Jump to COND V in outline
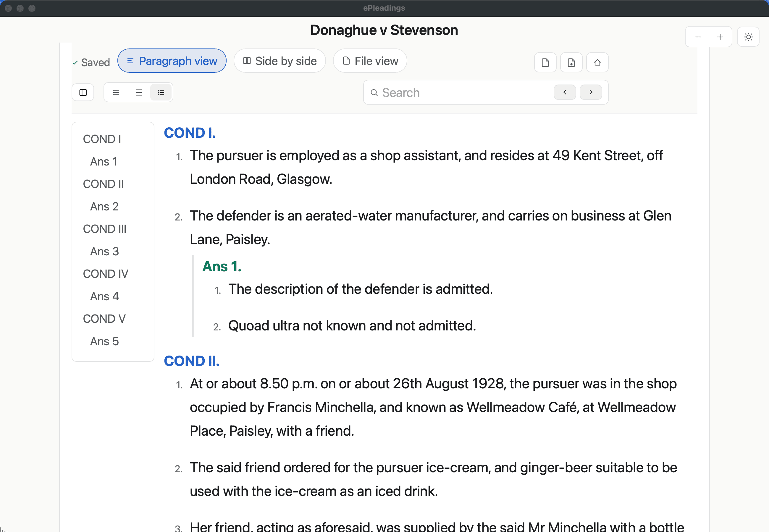769x532 pixels. click(104, 319)
